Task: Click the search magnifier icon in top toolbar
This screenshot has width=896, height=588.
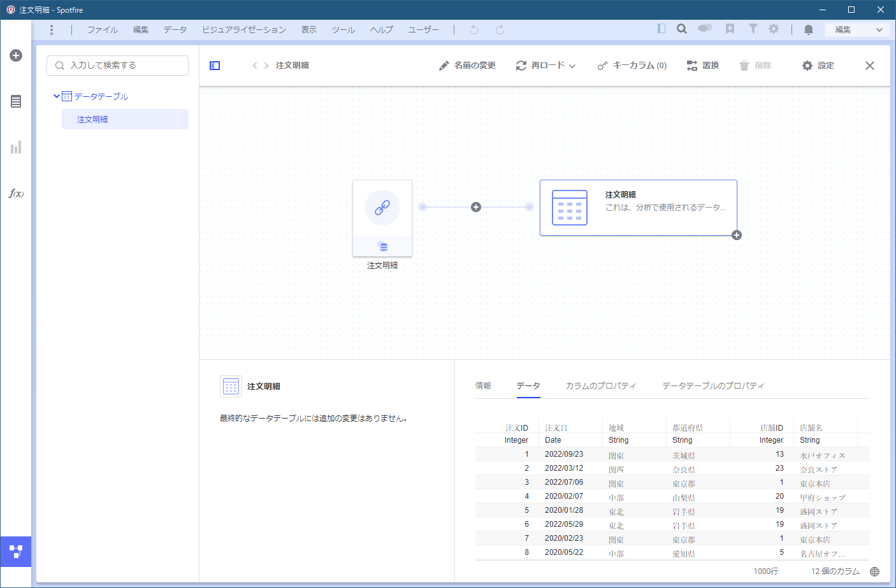Action: tap(682, 29)
